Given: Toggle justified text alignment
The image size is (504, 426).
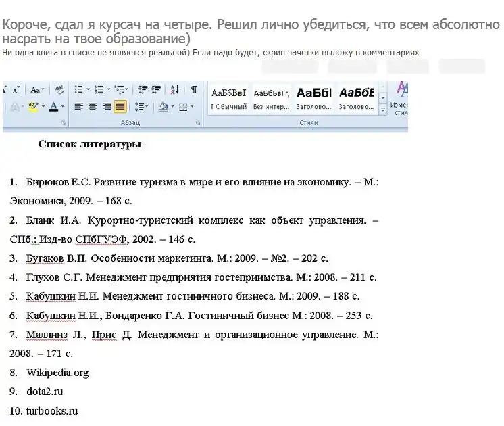Looking at the screenshot, I should click(120, 106).
